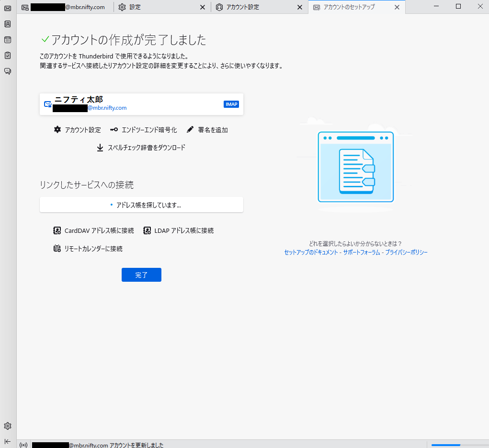Open アカウント設定 link under account card
The width and height of the screenshot is (489, 448).
point(78,130)
